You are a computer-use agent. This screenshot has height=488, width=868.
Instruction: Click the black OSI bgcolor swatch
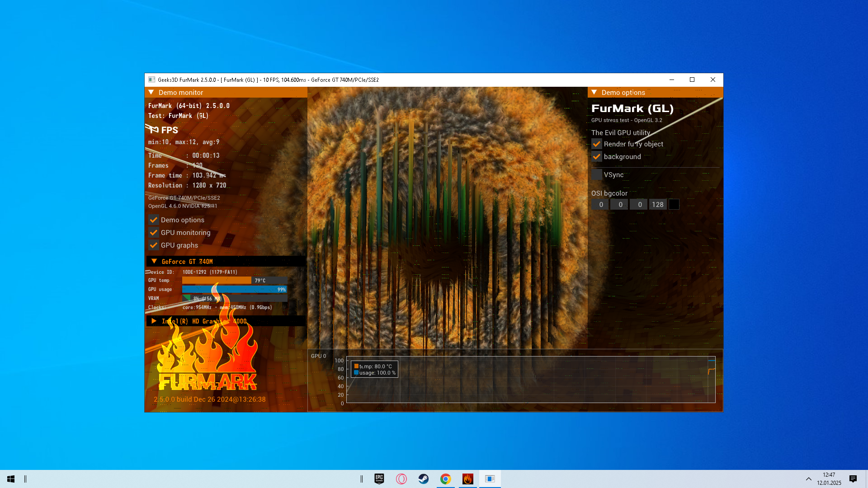(x=674, y=204)
